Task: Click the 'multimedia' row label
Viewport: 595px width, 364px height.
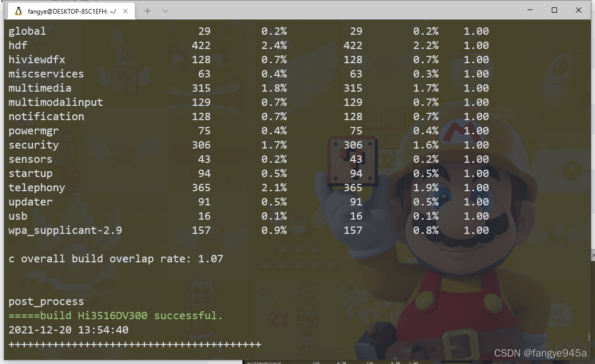Action: [40, 88]
